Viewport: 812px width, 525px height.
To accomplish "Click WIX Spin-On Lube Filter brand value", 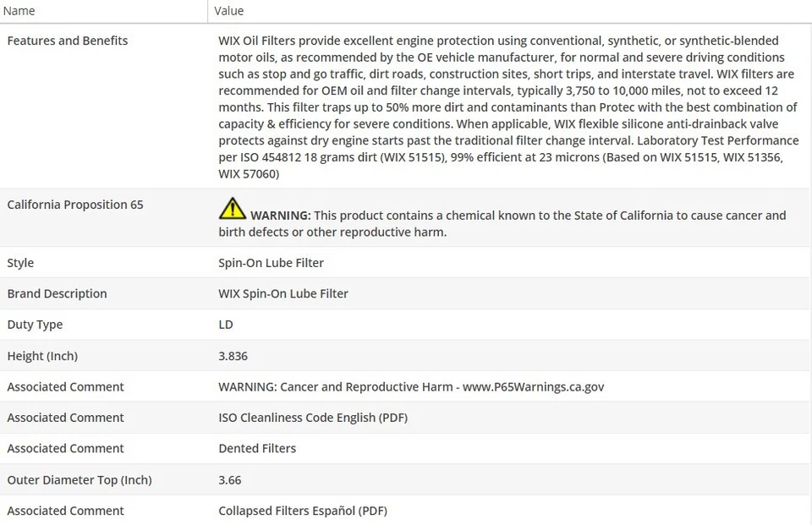I will tap(283, 294).
